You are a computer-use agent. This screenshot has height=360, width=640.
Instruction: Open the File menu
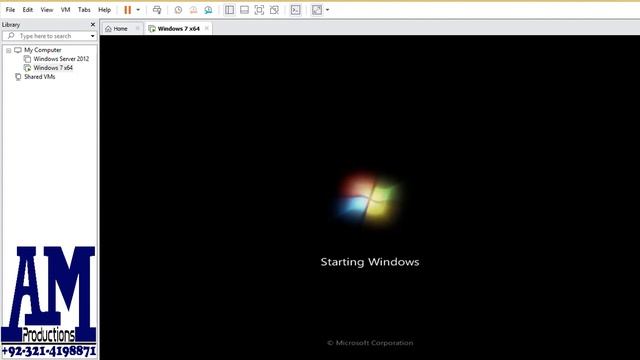10,10
